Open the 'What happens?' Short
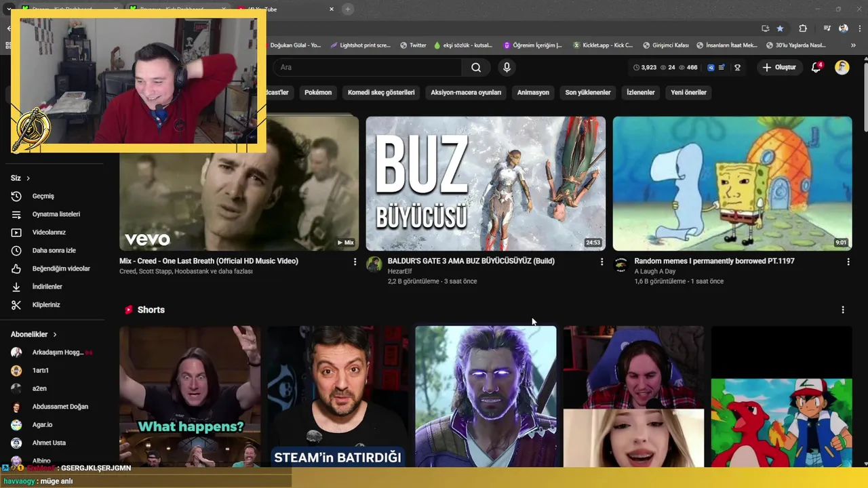The image size is (868, 488). tap(190, 396)
